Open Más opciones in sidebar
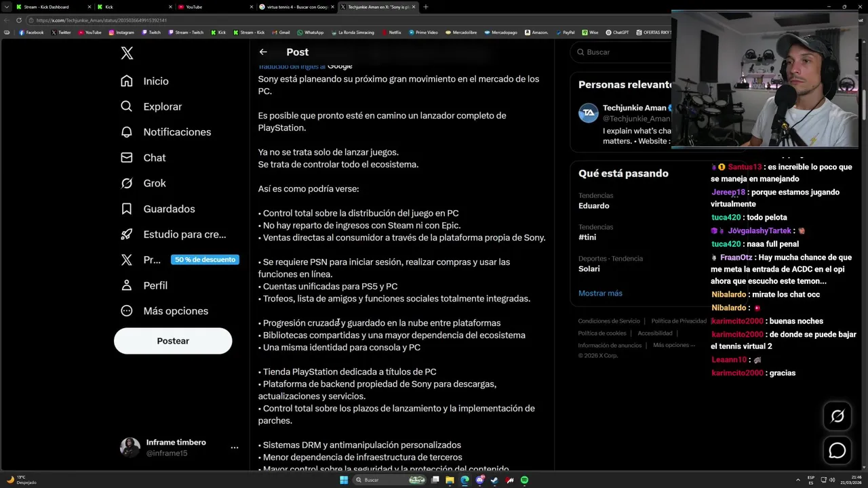 [x=164, y=310]
